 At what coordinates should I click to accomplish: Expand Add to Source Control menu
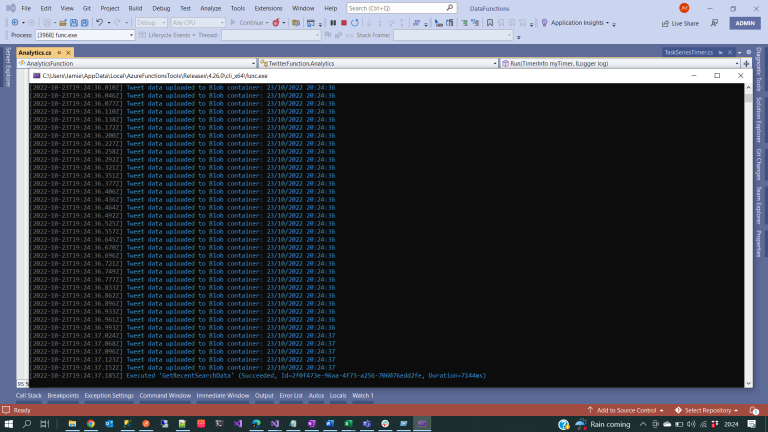pyautogui.click(x=626, y=410)
